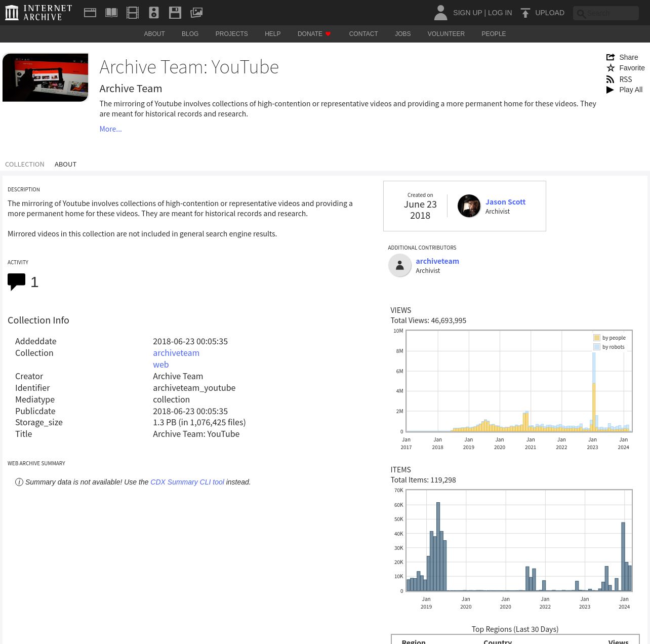The width and height of the screenshot is (650, 644).
Task: Click the Total Views: 46,693,995 text
Action: coord(428,320)
